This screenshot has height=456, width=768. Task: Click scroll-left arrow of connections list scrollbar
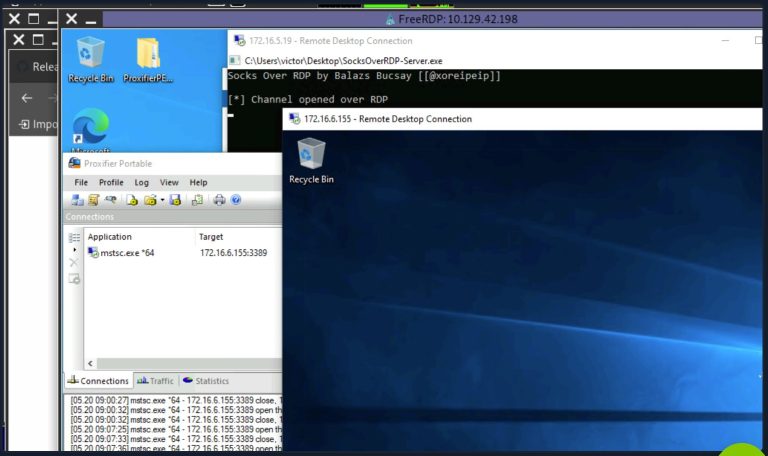click(90, 363)
